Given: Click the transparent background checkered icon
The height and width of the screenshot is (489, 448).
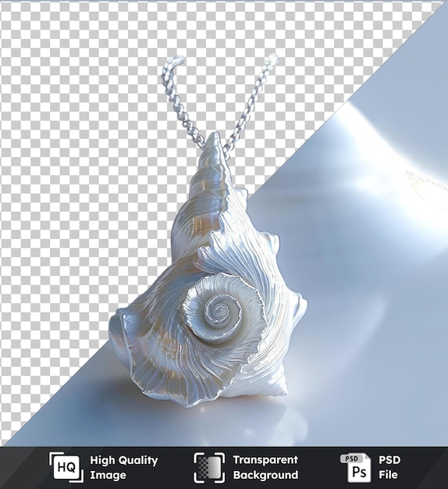Looking at the screenshot, I should [x=209, y=467].
